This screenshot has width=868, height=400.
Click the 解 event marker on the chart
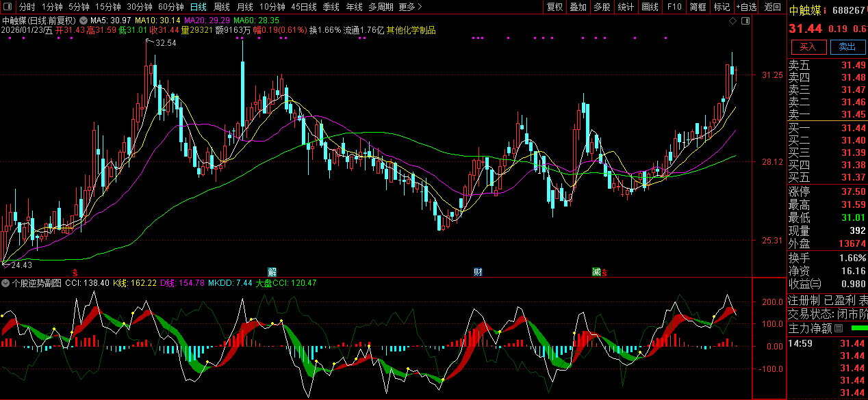click(272, 272)
